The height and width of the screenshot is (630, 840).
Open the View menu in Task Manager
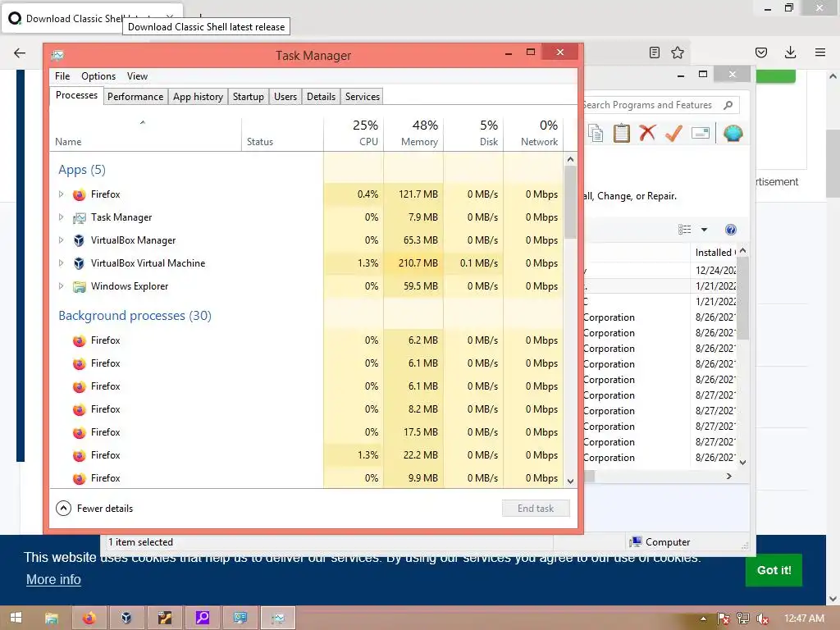coord(137,76)
